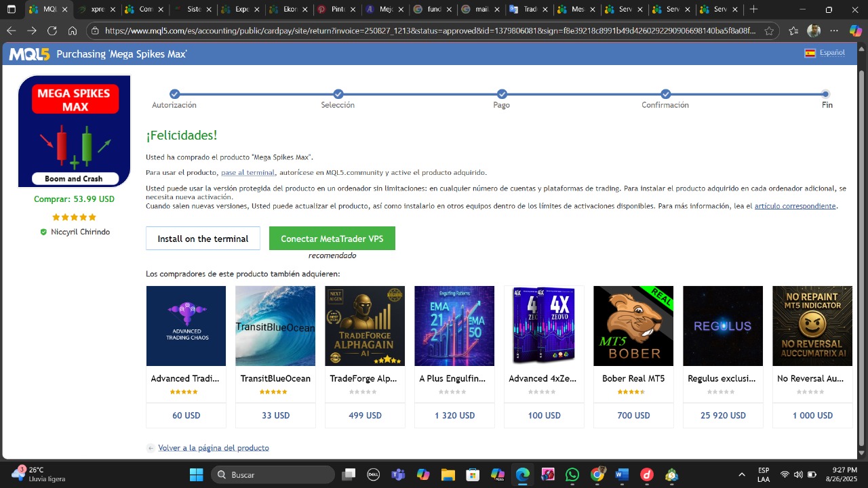The width and height of the screenshot is (868, 488).
Task: Open Bober Real MT5 product thumbnail
Action: click(x=633, y=326)
